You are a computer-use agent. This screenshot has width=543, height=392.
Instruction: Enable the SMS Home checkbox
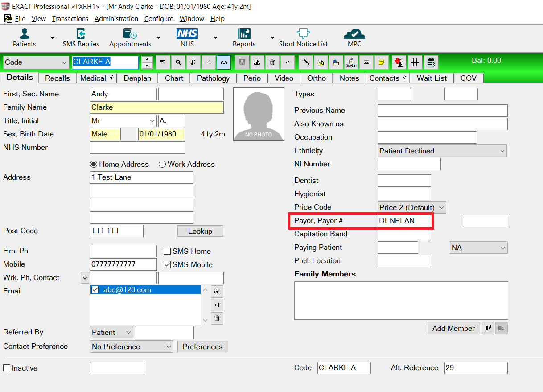pos(167,251)
